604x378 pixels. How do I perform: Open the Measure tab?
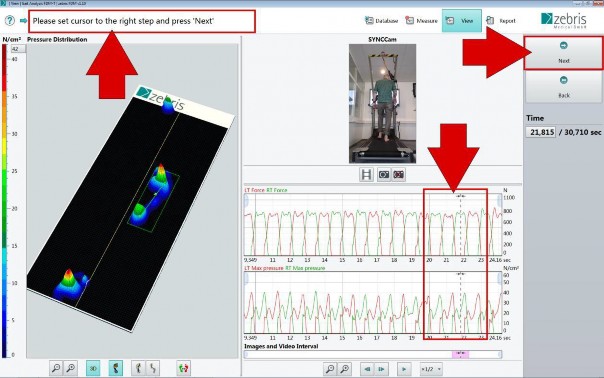tap(421, 20)
